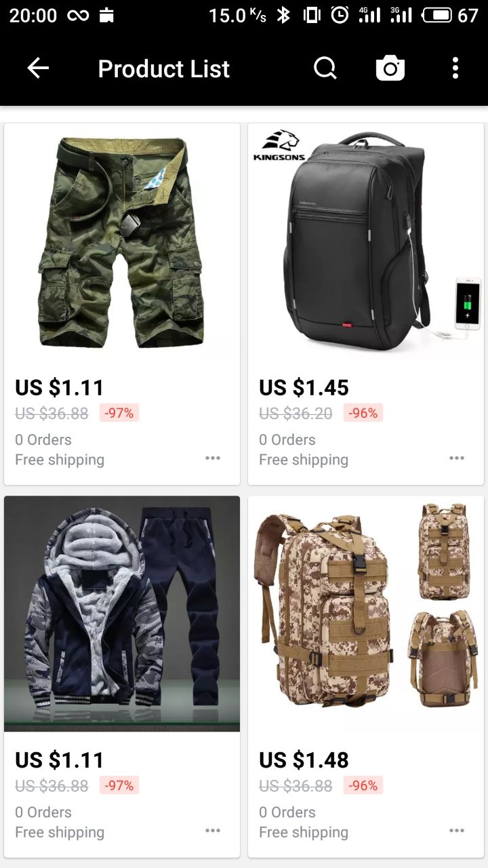
Task: Open more options for Kingsons backpack item
Action: click(x=457, y=458)
